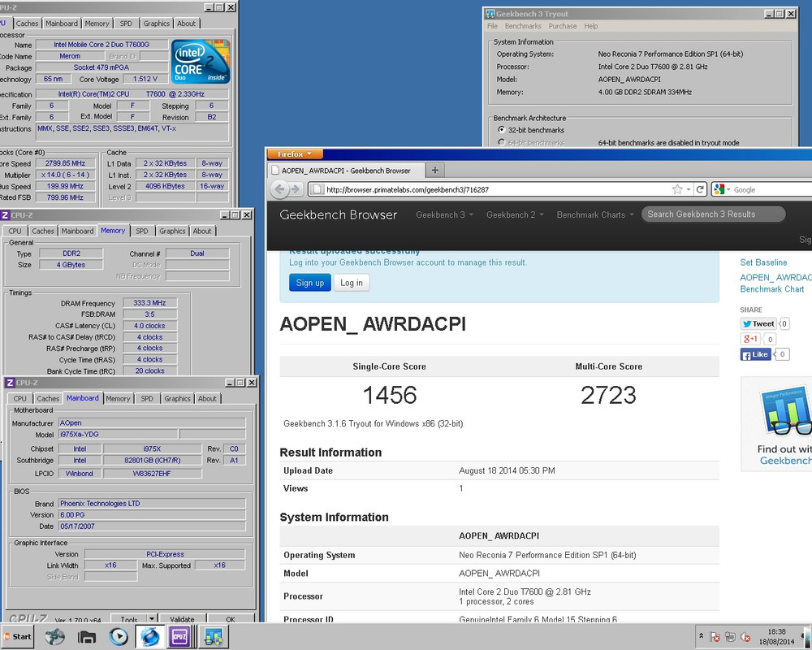Open Mainboard tab in memory CPU-Z window

78,232
